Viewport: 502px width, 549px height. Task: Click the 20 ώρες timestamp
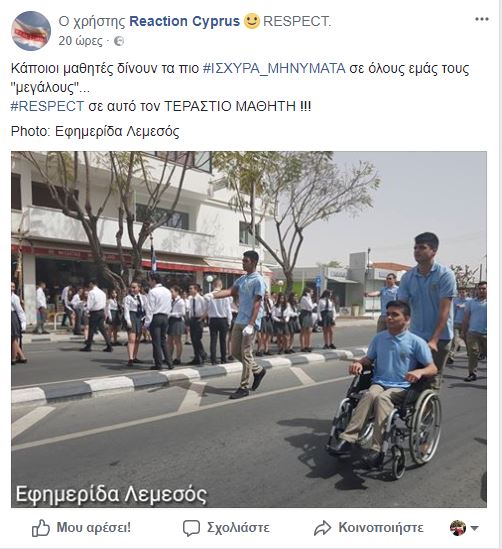pos(81,41)
